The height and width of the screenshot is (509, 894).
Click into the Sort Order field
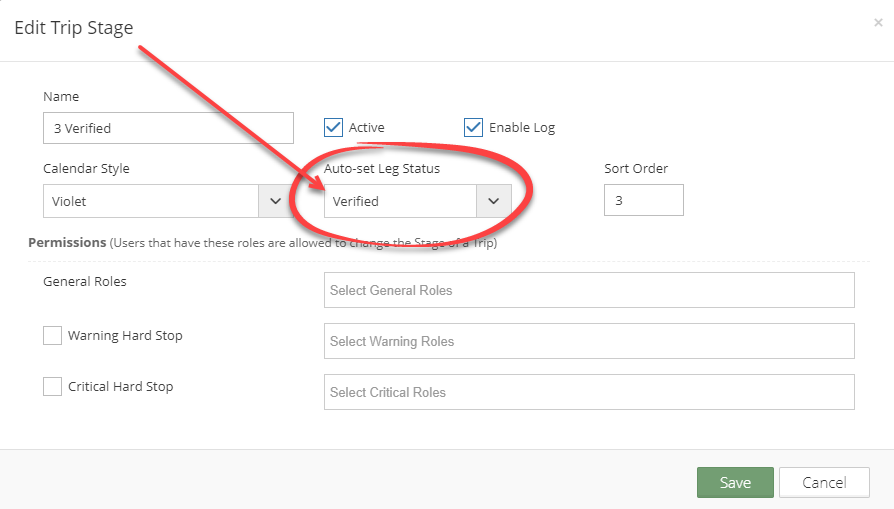tap(644, 200)
